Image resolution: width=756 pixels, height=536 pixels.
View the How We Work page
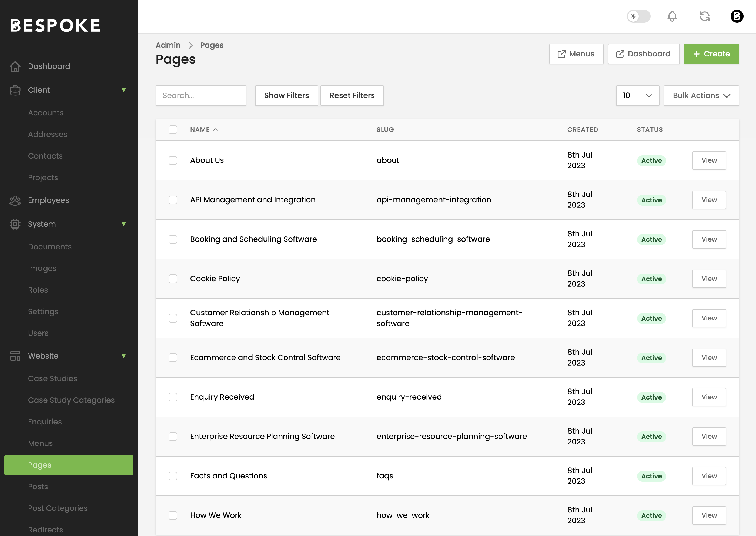pyautogui.click(x=709, y=515)
